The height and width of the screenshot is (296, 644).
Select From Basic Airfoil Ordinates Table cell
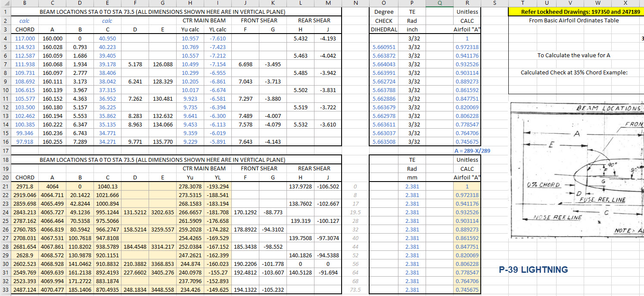[x=573, y=21]
